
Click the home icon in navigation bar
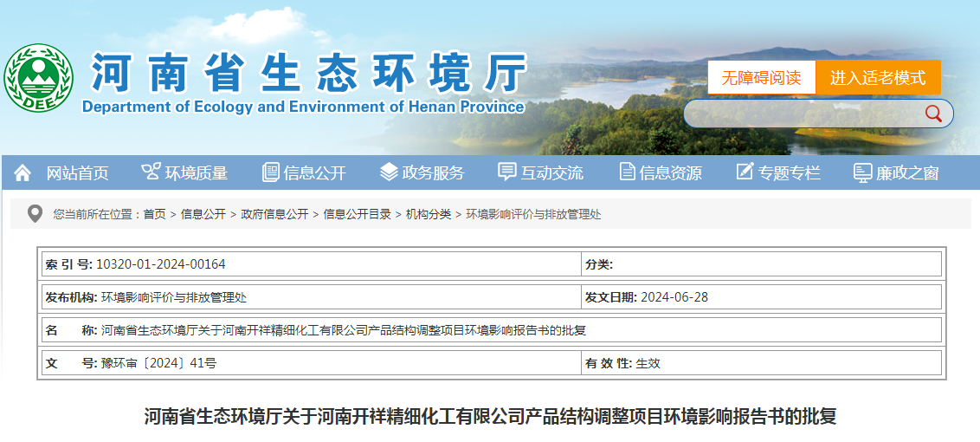[x=23, y=172]
